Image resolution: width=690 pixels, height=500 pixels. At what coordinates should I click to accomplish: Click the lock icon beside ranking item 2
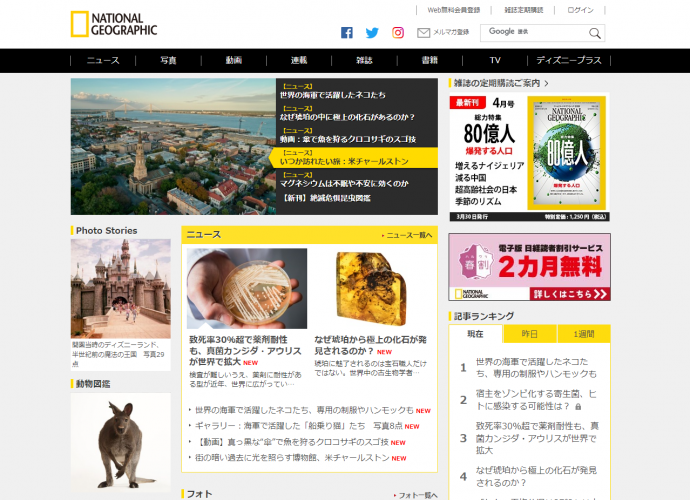coord(578,407)
